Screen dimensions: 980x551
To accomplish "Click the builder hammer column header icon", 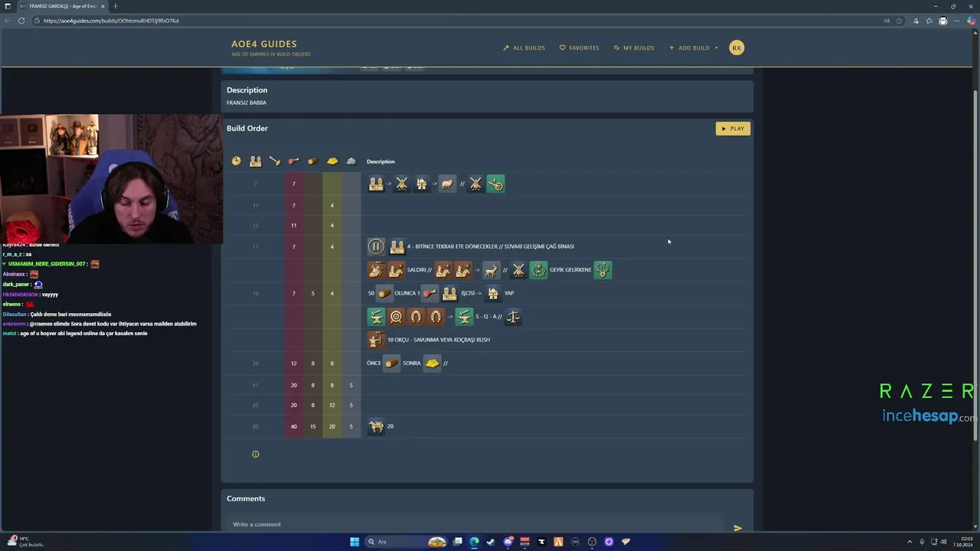I will tap(274, 161).
